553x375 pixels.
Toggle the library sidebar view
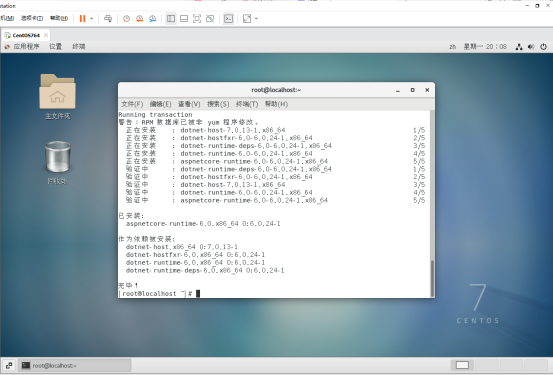click(x=171, y=19)
